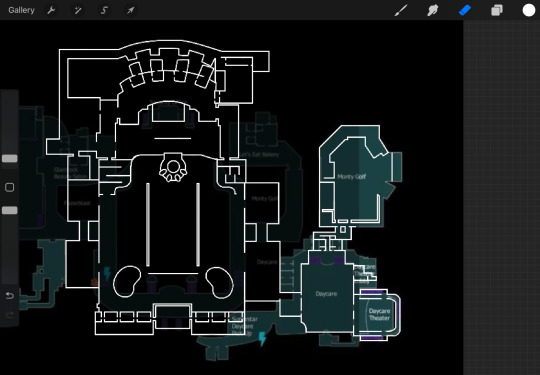Select the Eraser tool
This screenshot has height=375, width=540.
pos(465,10)
